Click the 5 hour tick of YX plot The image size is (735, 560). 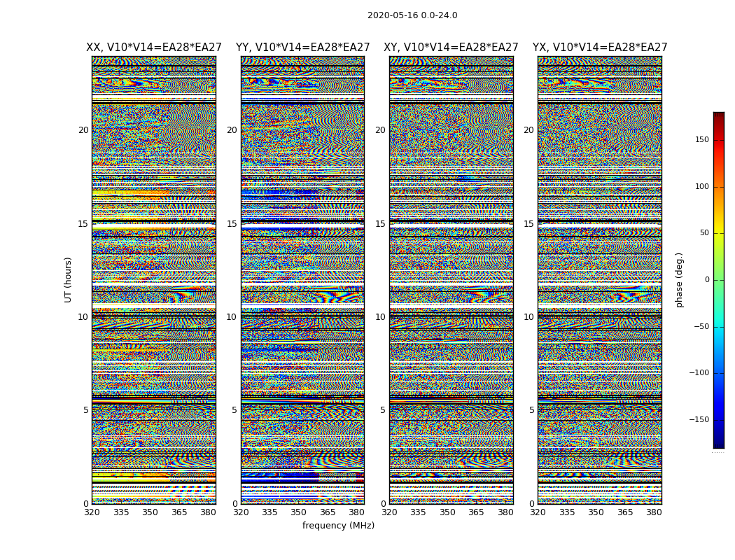(531, 410)
